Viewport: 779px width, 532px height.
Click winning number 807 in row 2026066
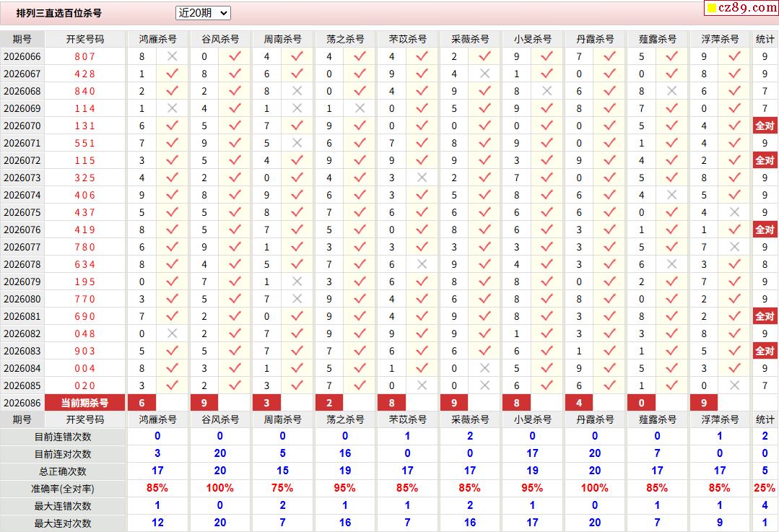85,56
